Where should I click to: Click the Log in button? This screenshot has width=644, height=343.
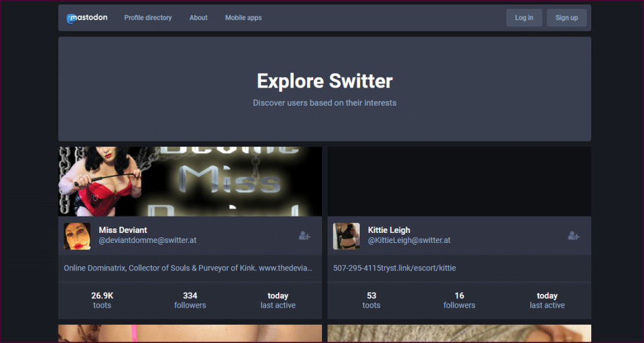(x=524, y=18)
